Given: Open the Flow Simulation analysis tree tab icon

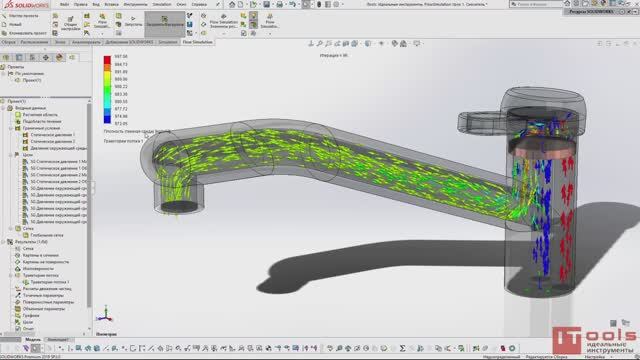Looking at the screenshot, I should click(x=73, y=58).
